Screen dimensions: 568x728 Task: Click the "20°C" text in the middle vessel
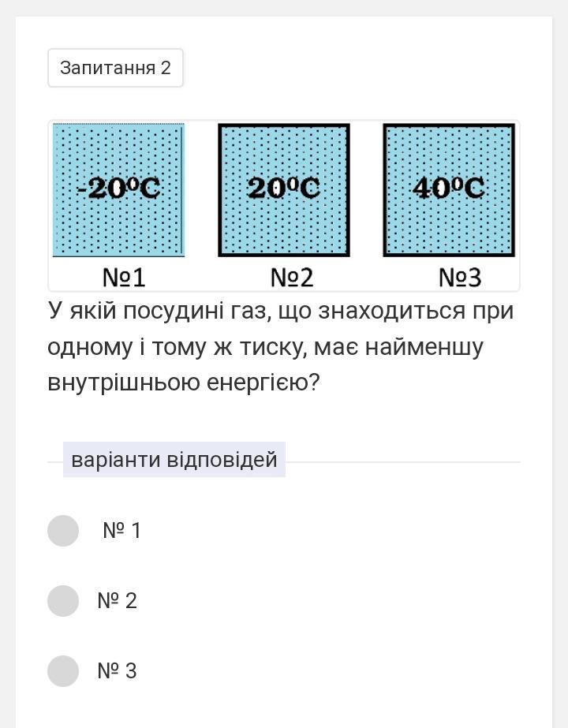pyautogui.click(x=284, y=188)
